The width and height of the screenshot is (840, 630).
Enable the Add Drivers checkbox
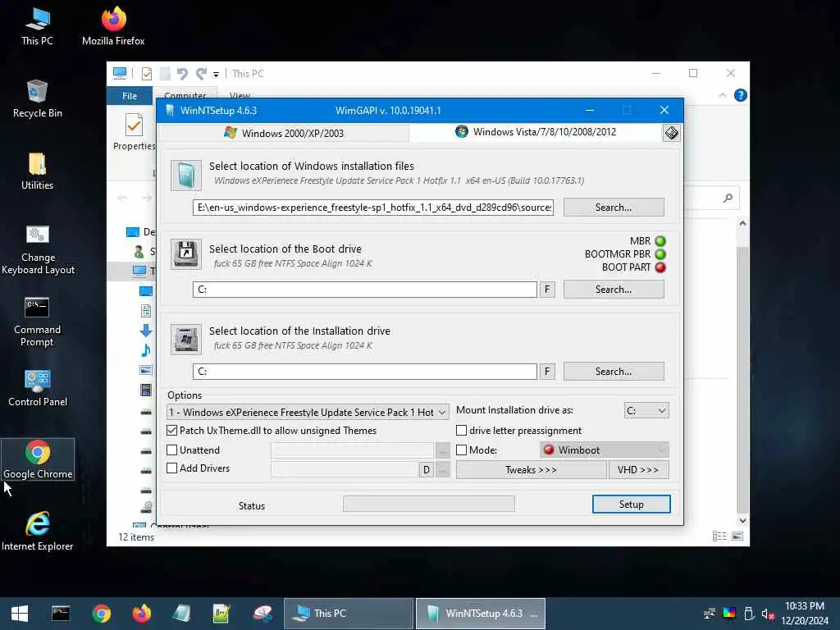(172, 468)
